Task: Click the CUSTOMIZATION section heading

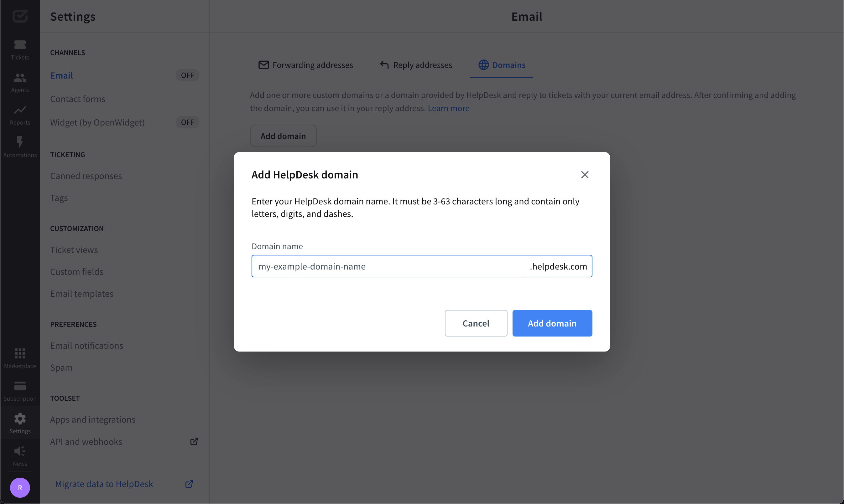Action: pos(77,229)
